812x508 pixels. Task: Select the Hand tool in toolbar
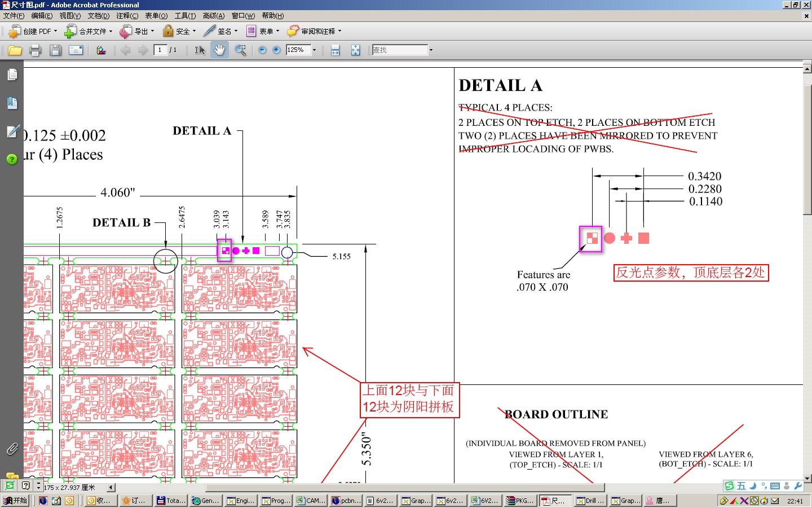point(219,50)
